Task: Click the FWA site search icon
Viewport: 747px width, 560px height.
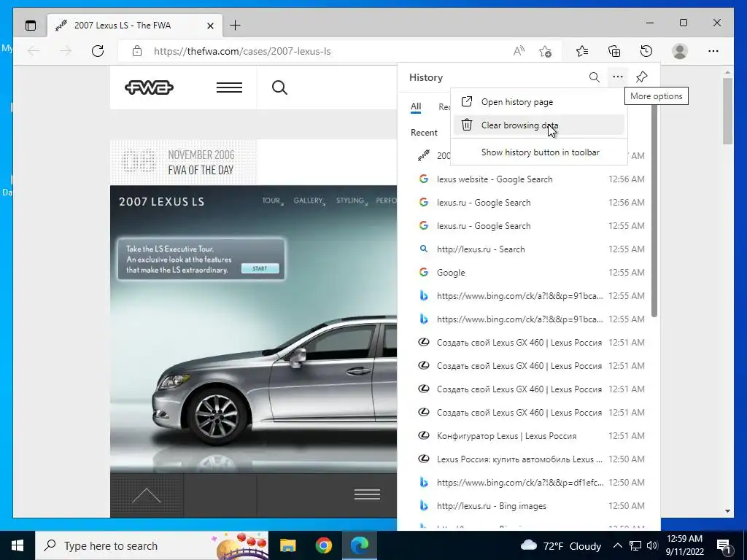Action: pos(279,87)
